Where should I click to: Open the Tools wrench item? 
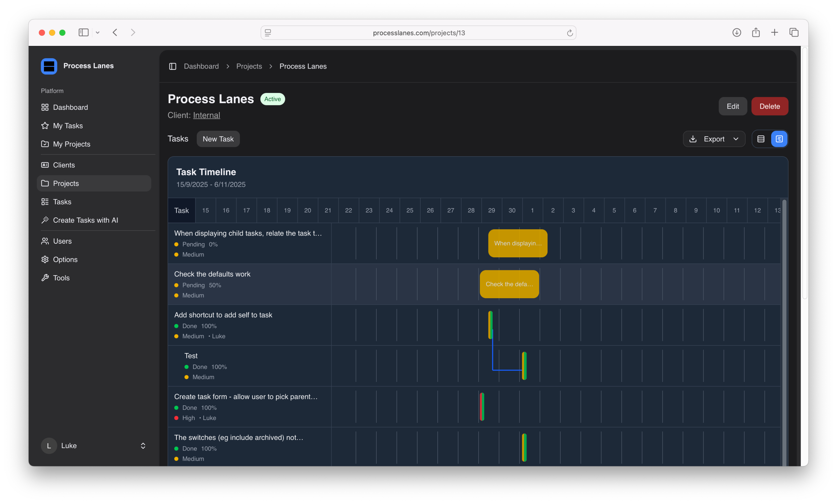(x=45, y=278)
